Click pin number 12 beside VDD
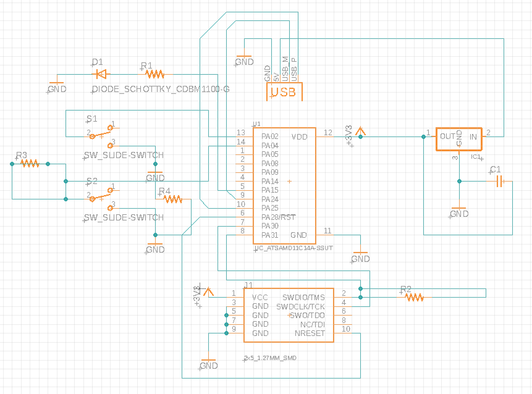Image resolution: width=532 pixels, height=394 pixels. click(x=328, y=132)
